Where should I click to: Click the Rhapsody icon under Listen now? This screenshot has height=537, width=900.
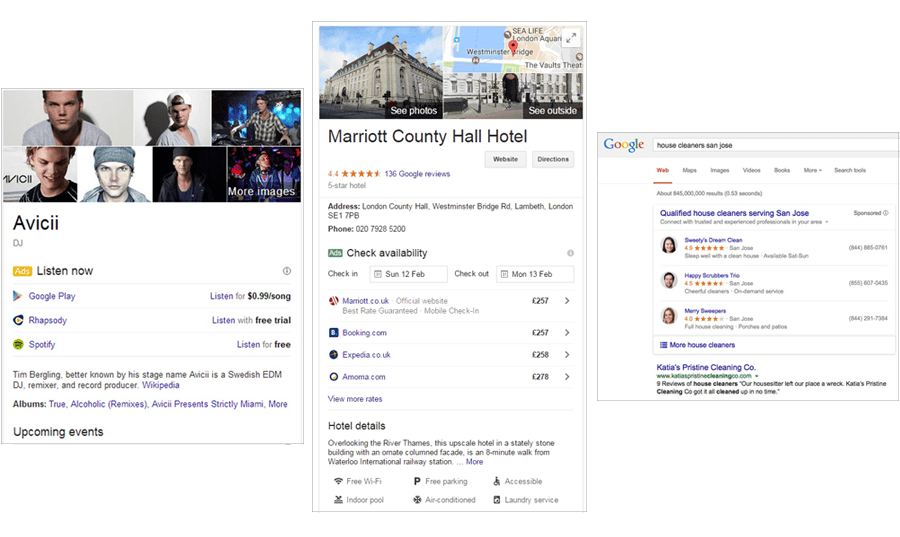(x=18, y=320)
